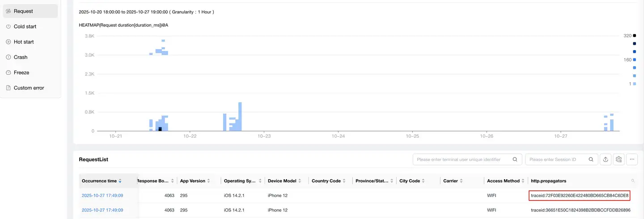The height and width of the screenshot is (219, 644).
Task: Toggle sort on App Version column
Action: pos(208,181)
